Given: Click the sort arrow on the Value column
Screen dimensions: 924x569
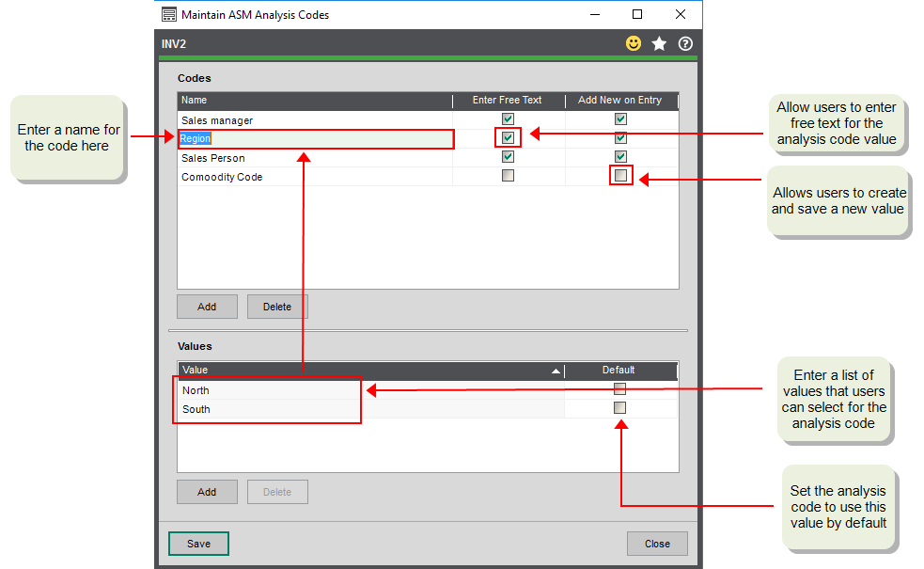Looking at the screenshot, I should coord(557,371).
